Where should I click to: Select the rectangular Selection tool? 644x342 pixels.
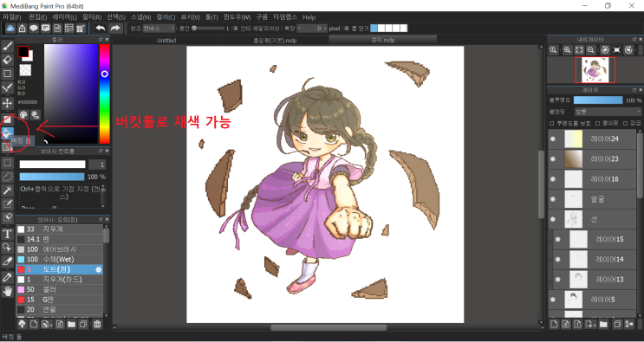click(7, 163)
